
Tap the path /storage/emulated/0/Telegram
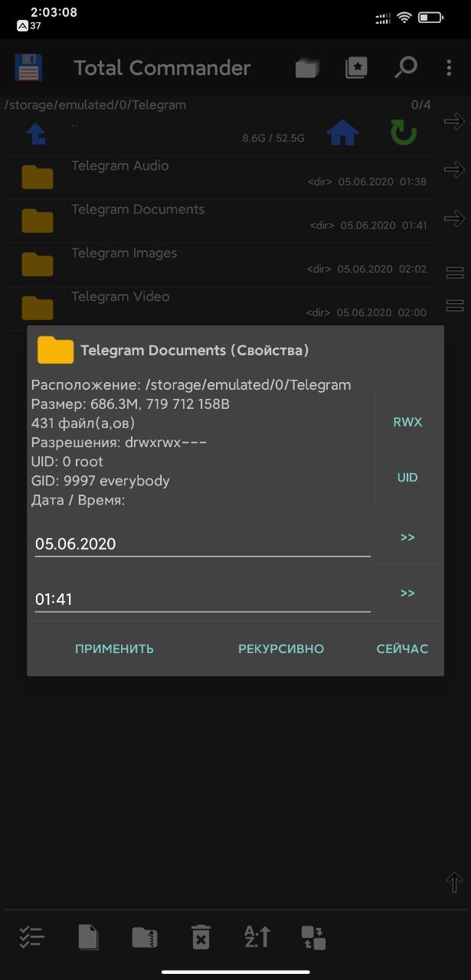tap(96, 105)
